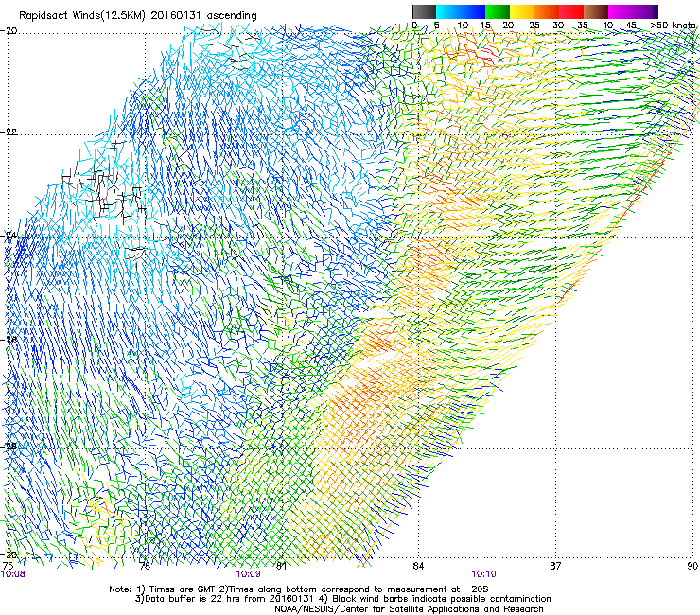
Task: Click the NOAA/NESDIS credit line
Action: coord(409,609)
